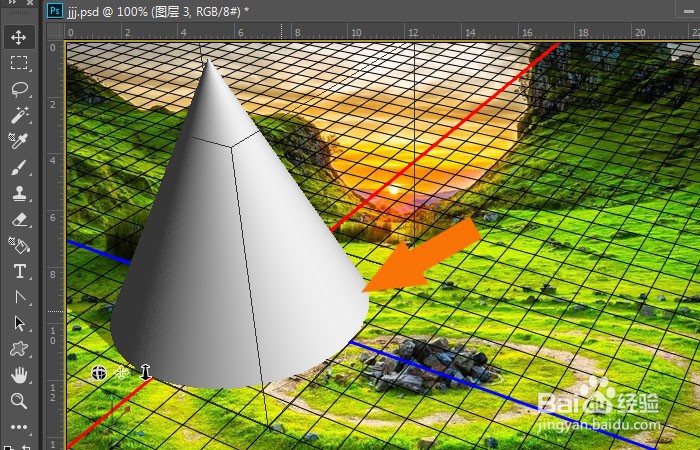Expand the tools panel double-arrow
This screenshot has height=450, width=700.
[12, 3]
